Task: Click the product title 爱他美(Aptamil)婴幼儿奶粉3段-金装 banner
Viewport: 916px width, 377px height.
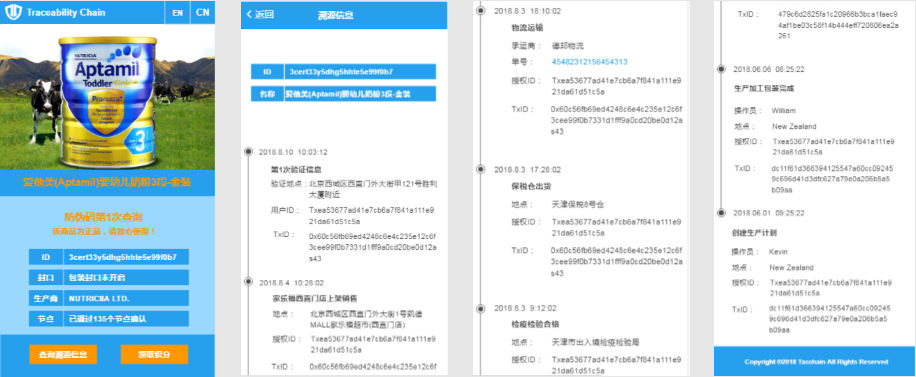Action: (107, 183)
